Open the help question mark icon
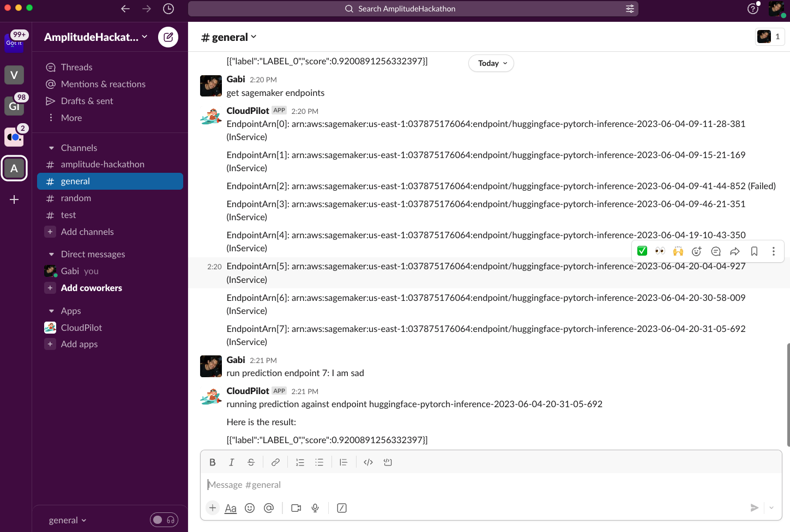This screenshot has height=532, width=790. click(753, 9)
